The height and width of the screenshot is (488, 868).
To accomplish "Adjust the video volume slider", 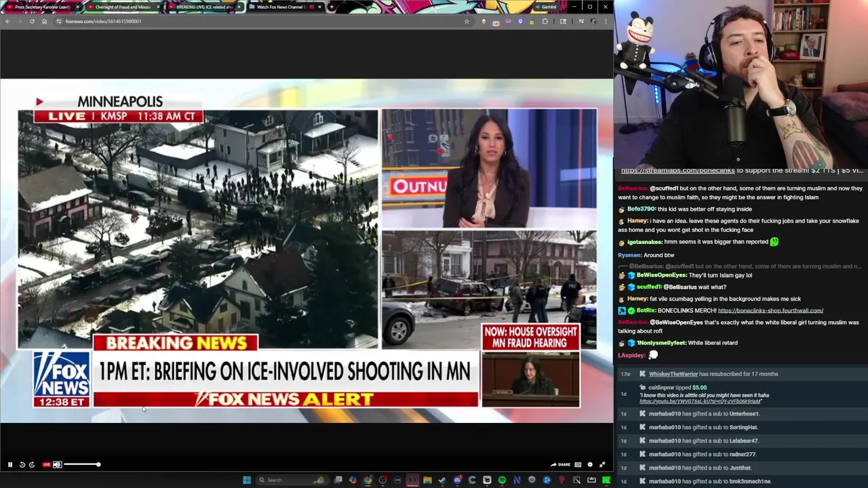I will tap(81, 465).
